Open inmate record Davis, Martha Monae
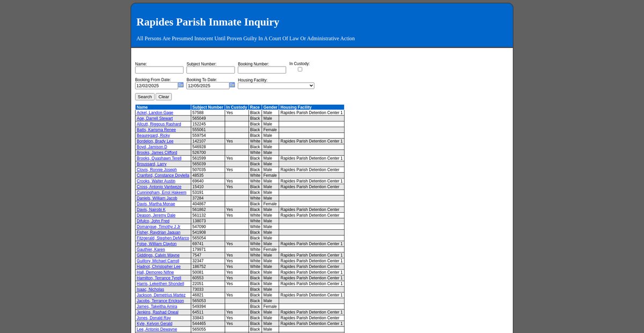The width and height of the screenshot is (644, 333). (156, 204)
